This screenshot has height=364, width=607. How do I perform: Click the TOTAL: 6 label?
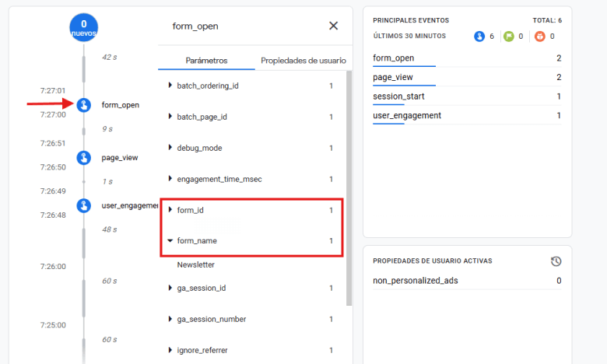(547, 20)
